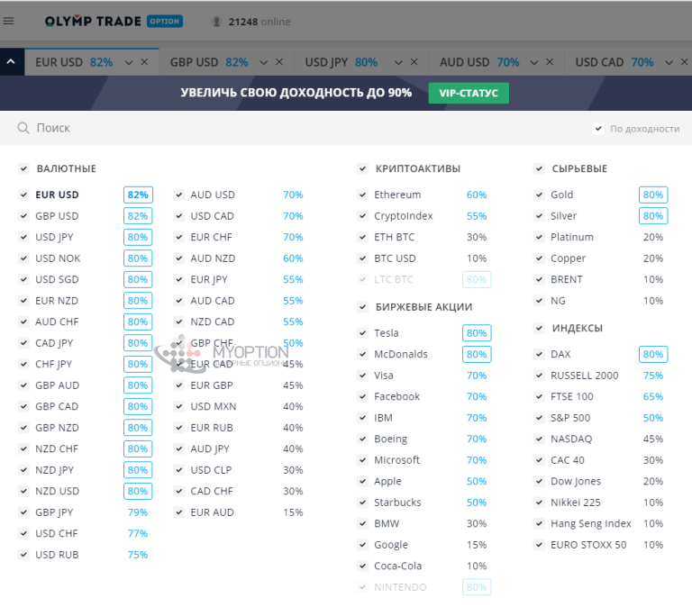
Task: Open the AUD USD tab dropdown arrow
Action: [534, 63]
